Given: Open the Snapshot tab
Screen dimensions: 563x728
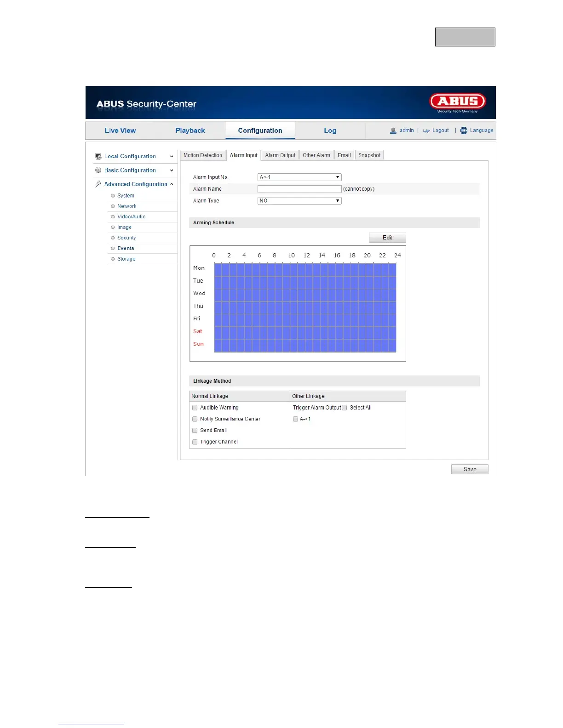Looking at the screenshot, I should tap(369, 155).
